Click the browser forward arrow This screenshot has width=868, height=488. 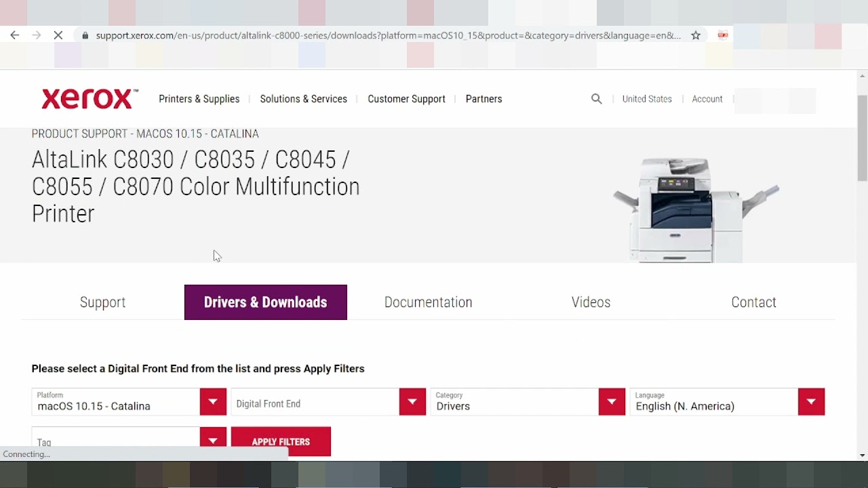coord(37,35)
